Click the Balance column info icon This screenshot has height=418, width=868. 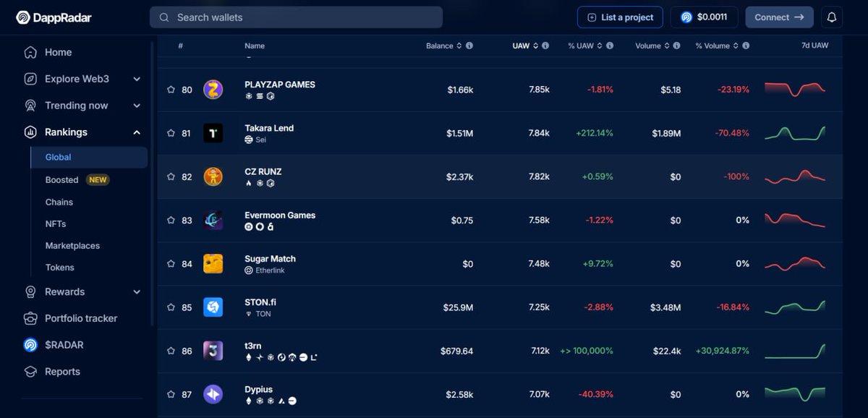pyautogui.click(x=469, y=46)
